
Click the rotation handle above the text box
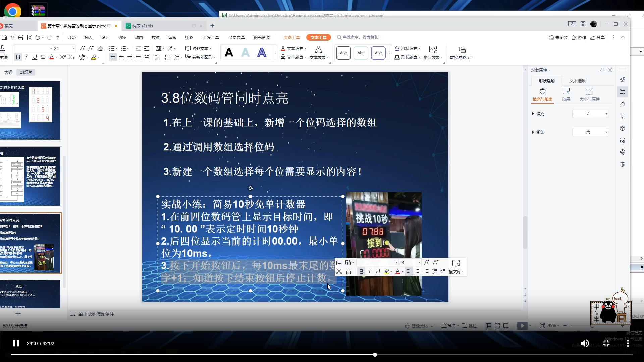[250, 188]
